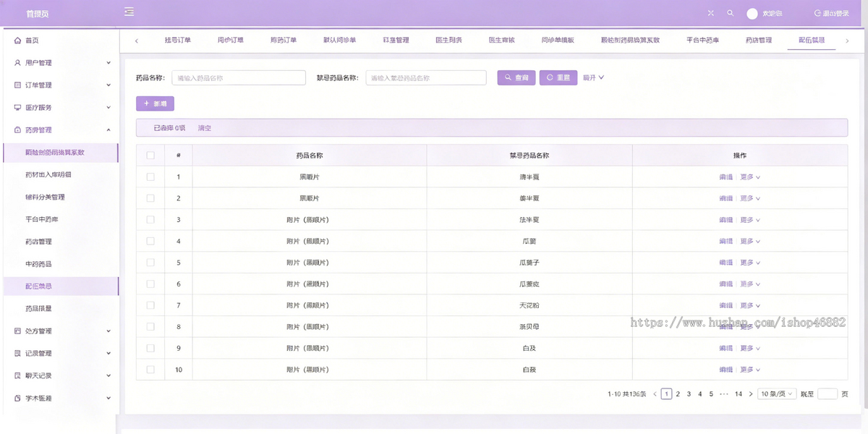
Task: Click the round user avatar in the header
Action: coord(752,14)
